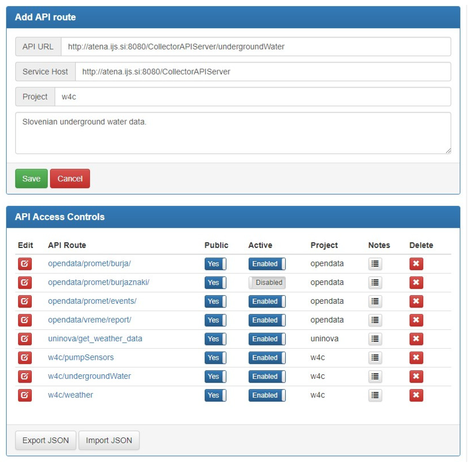The image size is (476, 468).
Task: Open notes for opendata/promet/events/ route
Action: [x=375, y=301]
